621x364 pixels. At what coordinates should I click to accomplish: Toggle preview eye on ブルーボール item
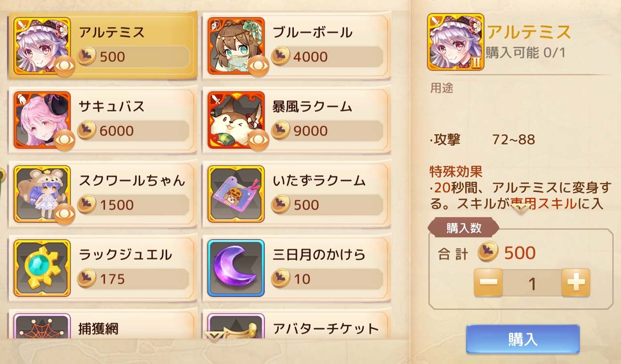(259, 65)
